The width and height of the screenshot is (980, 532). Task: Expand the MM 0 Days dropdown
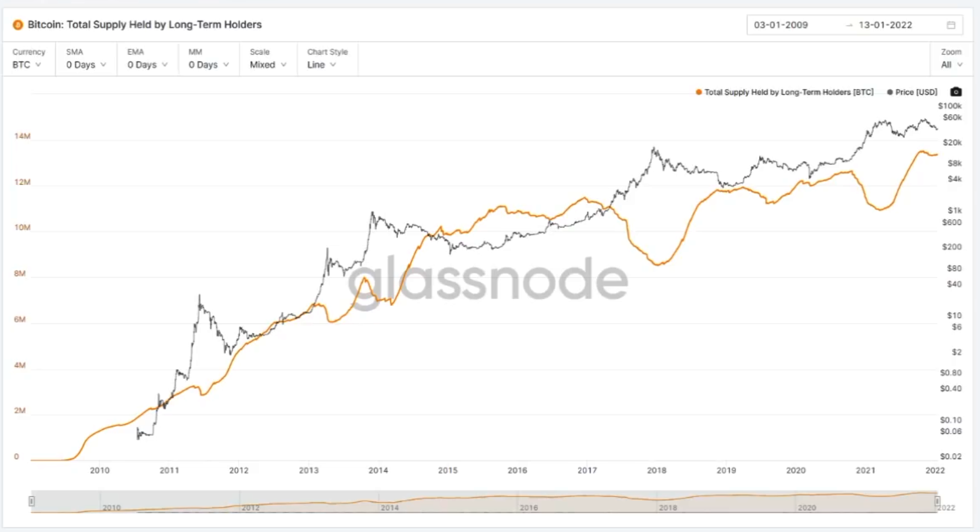pos(209,59)
